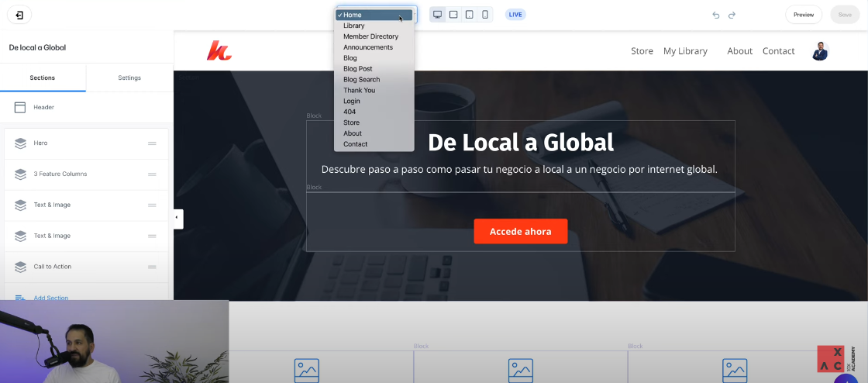Click the Add Section icon
This screenshot has height=383, width=868.
(x=20, y=298)
